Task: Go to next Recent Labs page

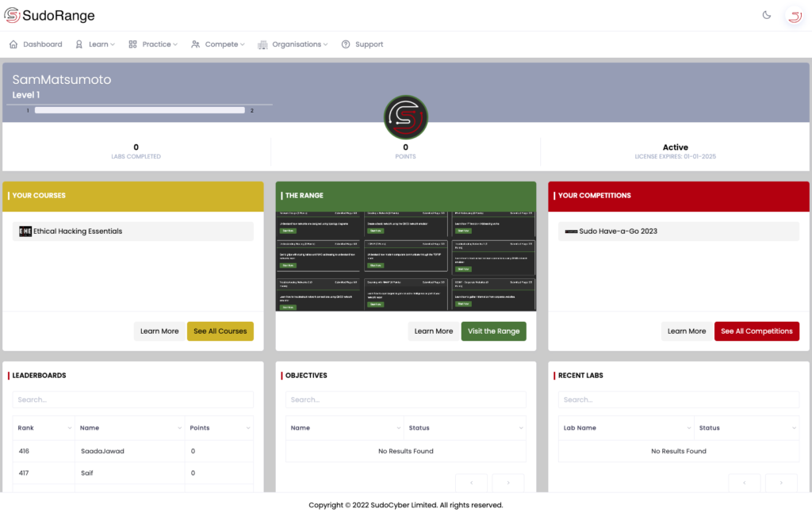Action: 781,483
